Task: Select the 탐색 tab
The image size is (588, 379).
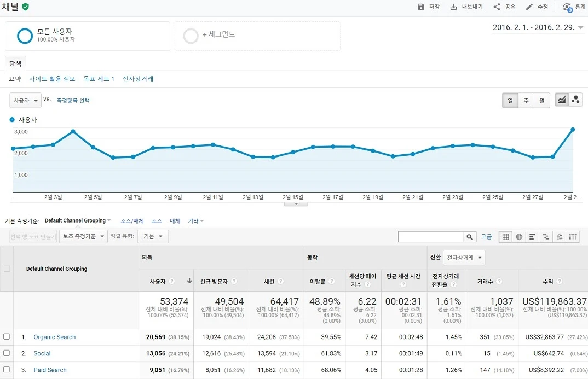Action: (15, 63)
